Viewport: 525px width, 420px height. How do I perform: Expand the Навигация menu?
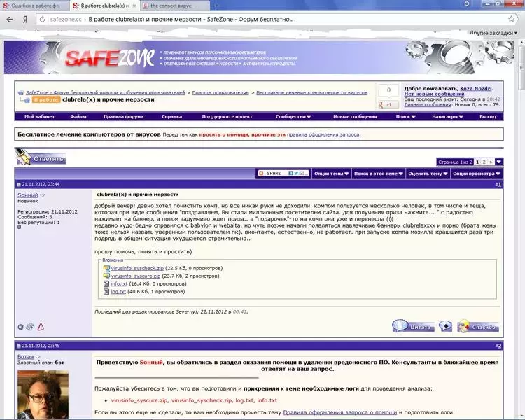pos(447,117)
